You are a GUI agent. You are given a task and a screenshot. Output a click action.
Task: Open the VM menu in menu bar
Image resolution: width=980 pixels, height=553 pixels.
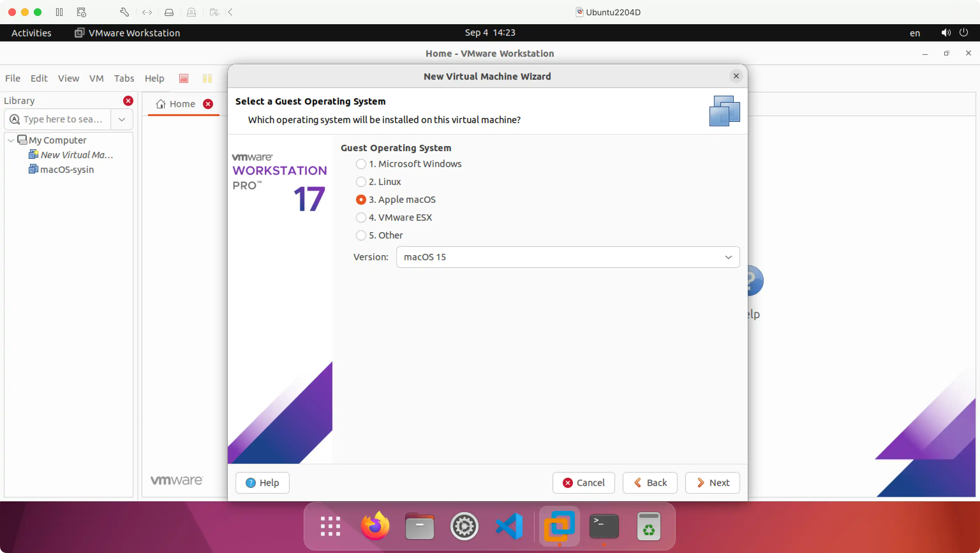tap(96, 78)
